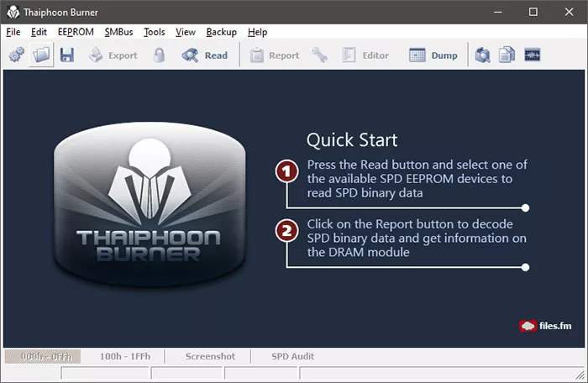Click the padlock write-protection icon

click(x=159, y=55)
